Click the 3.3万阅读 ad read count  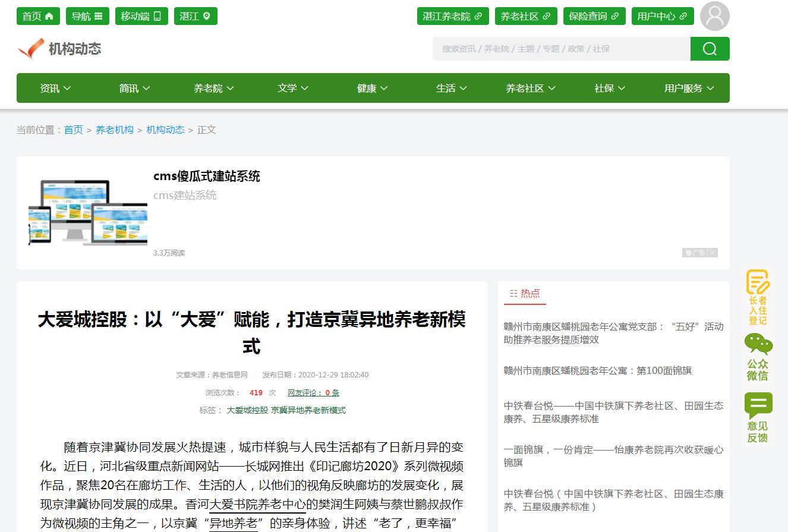coord(169,253)
